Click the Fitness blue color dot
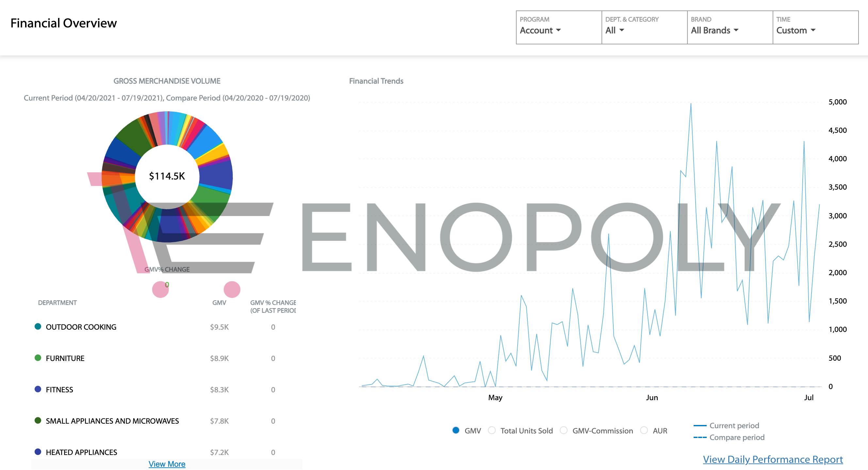The height and width of the screenshot is (470, 868). point(38,389)
